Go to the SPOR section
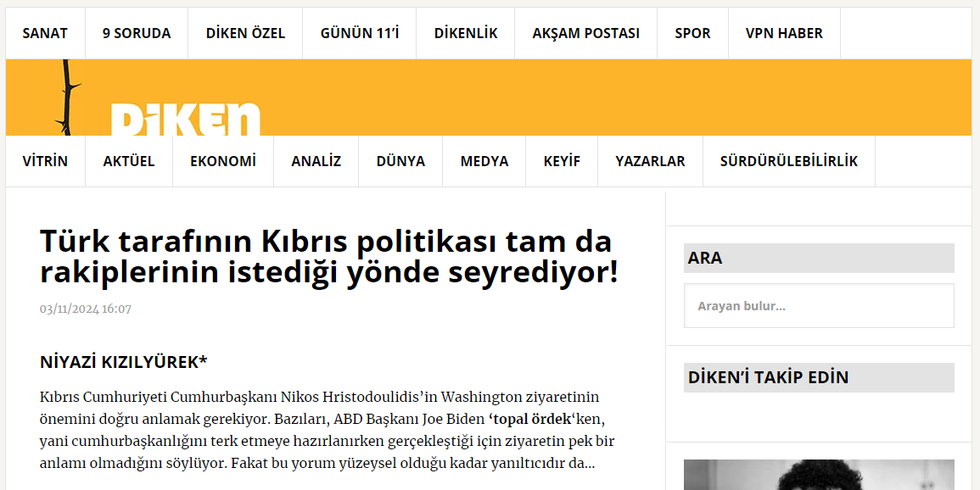This screenshot has height=490, width=980. pyautogui.click(x=692, y=34)
